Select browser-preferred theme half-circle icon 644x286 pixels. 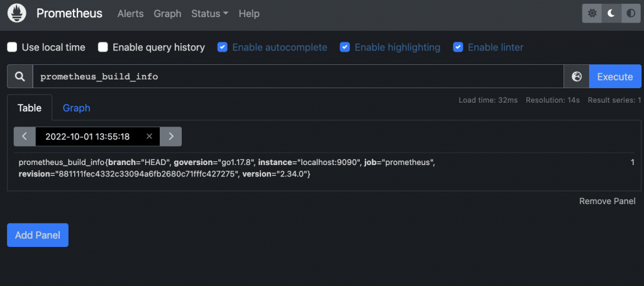(x=630, y=13)
